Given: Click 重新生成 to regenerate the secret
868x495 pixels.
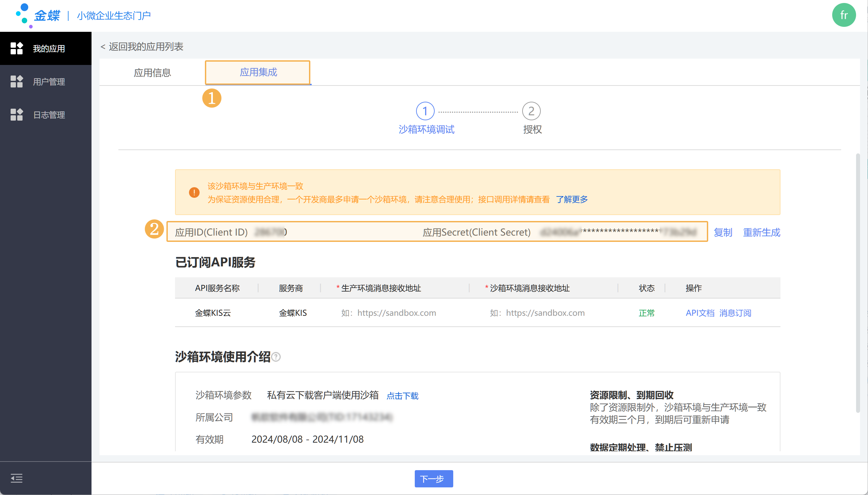Looking at the screenshot, I should tap(761, 232).
